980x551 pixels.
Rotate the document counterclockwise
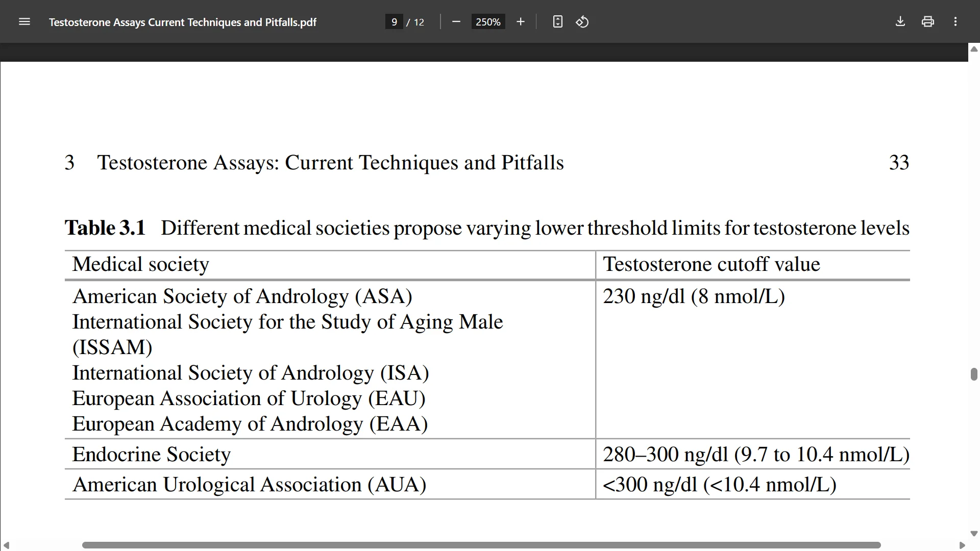(x=582, y=22)
